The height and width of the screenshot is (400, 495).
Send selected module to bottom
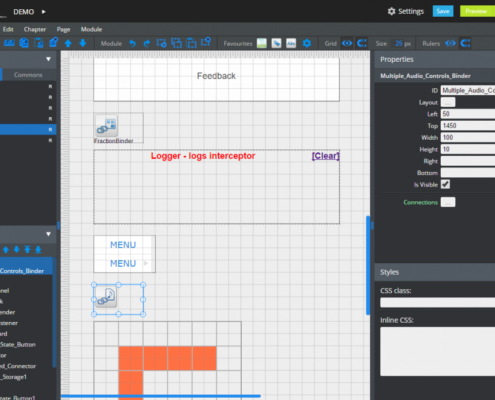coord(38,250)
